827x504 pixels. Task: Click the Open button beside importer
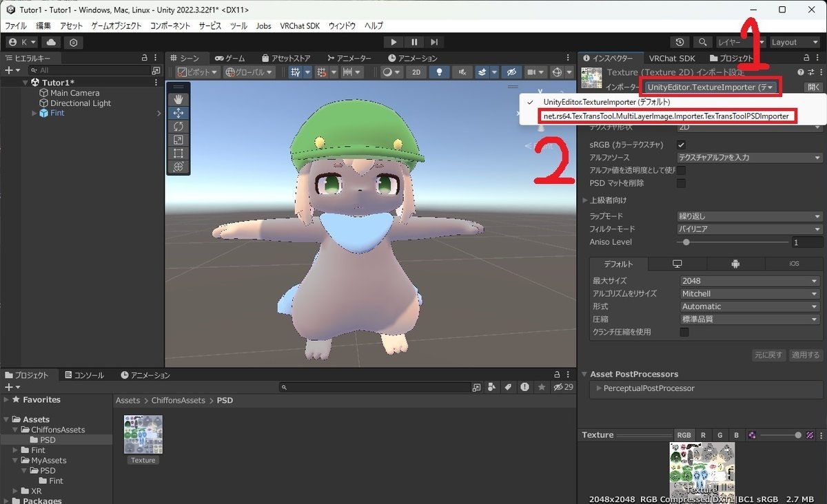point(814,87)
